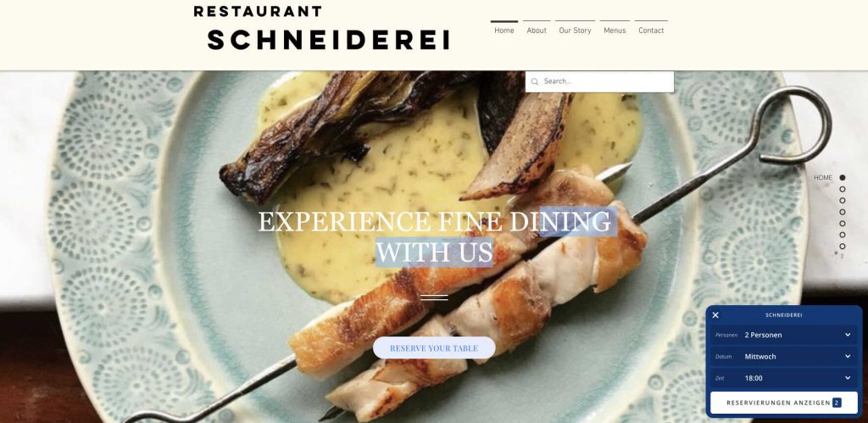Jump to the fourth section indicator dot
Screen dimensions: 868x423
(x=843, y=212)
